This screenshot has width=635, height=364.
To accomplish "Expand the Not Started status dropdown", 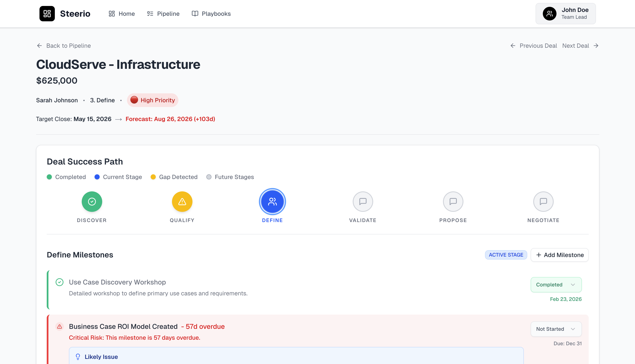I will [x=556, y=329].
